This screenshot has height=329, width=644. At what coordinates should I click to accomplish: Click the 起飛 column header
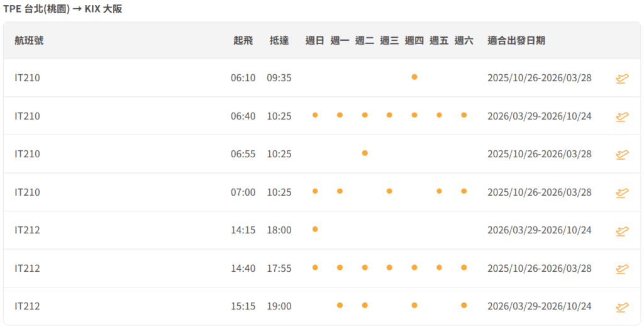(243, 40)
